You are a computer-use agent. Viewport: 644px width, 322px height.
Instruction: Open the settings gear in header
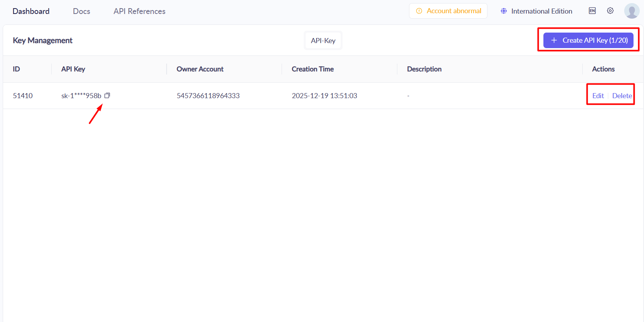(610, 11)
